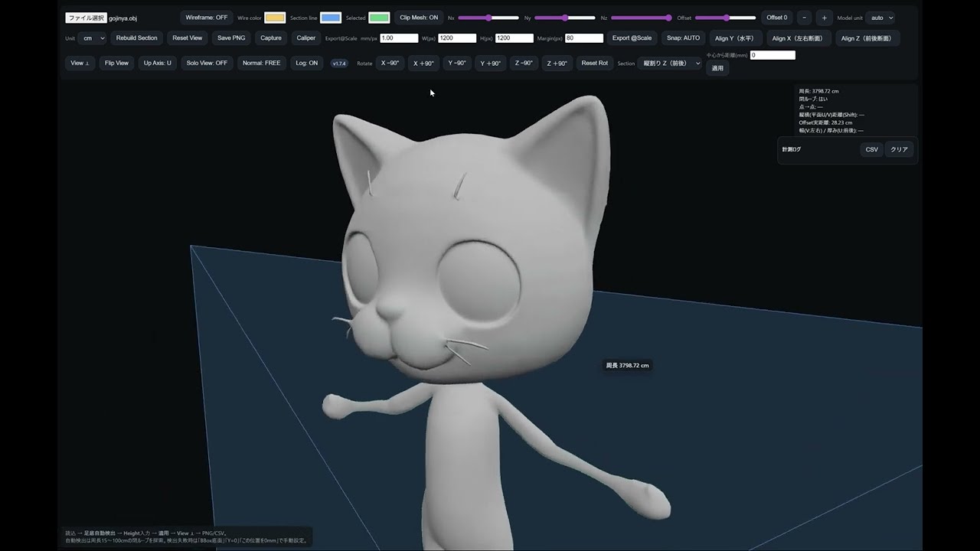Click Reset View button
The height and width of the screenshot is (551, 980).
(x=188, y=38)
